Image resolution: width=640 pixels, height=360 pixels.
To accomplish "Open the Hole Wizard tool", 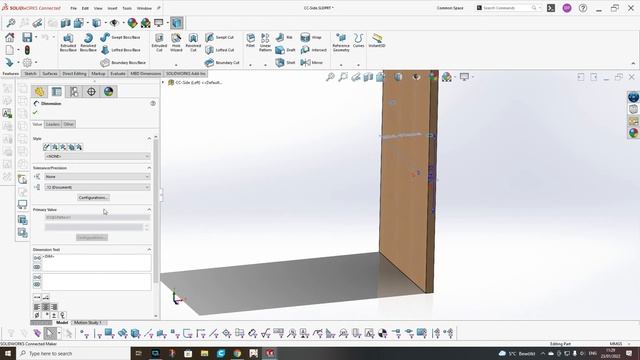I will point(176,42).
